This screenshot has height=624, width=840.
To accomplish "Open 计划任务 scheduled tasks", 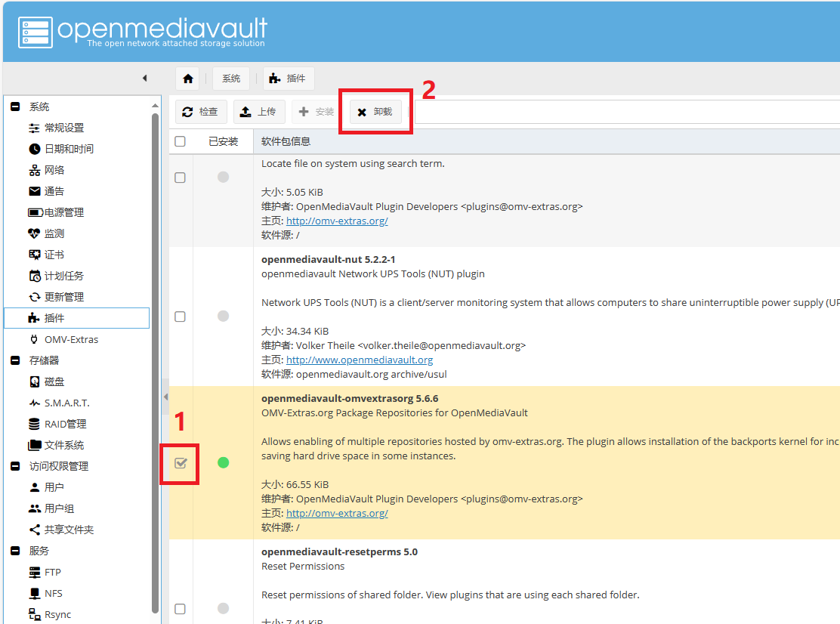I will tap(63, 276).
